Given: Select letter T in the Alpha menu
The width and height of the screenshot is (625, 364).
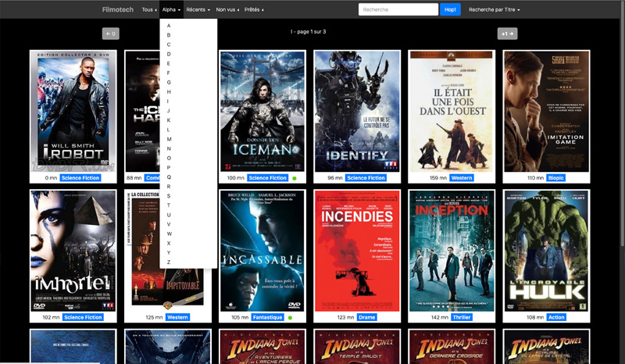Looking at the screenshot, I should (188, 205).
